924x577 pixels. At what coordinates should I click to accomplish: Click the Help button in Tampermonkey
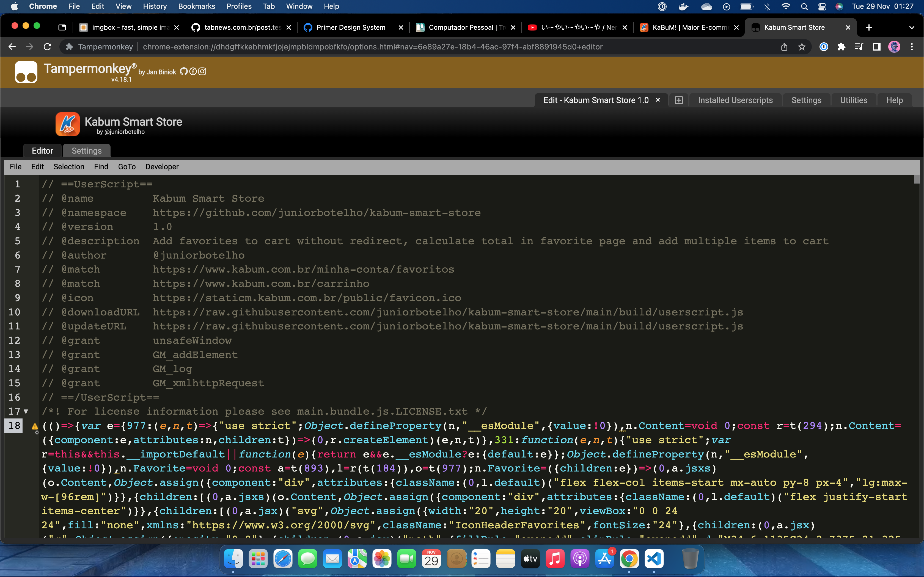tap(893, 100)
